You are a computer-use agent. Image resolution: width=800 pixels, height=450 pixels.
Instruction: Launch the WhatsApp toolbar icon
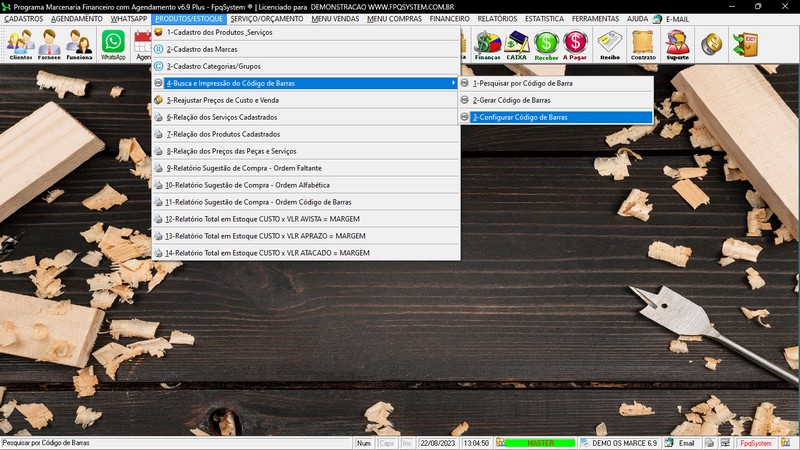click(113, 45)
